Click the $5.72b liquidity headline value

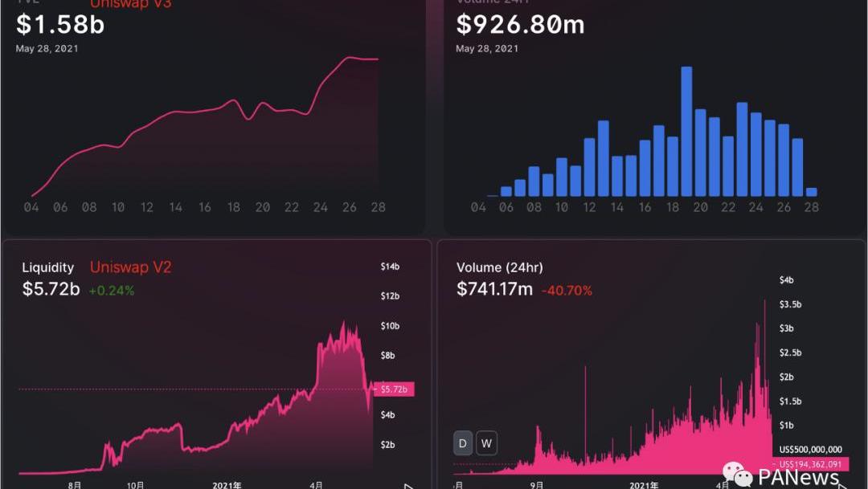pyautogui.click(x=51, y=289)
